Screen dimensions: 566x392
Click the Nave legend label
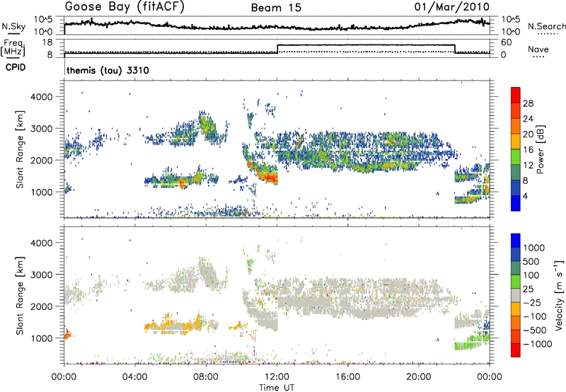pos(538,50)
